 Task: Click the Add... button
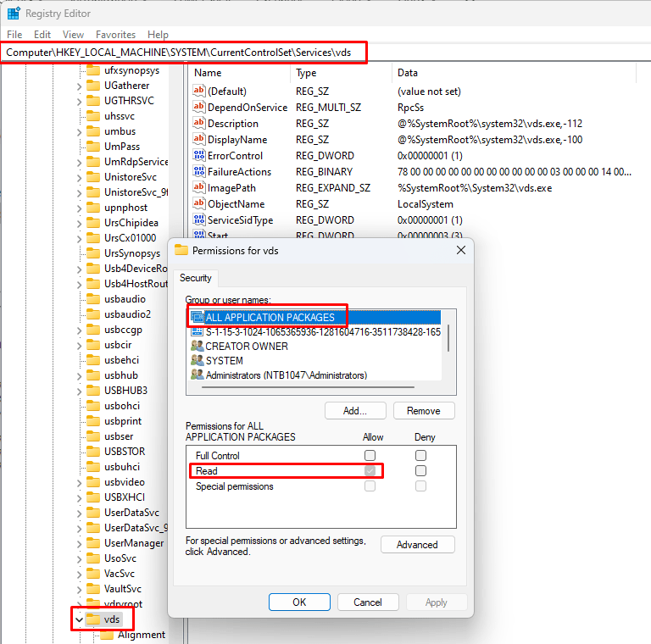pyautogui.click(x=355, y=411)
